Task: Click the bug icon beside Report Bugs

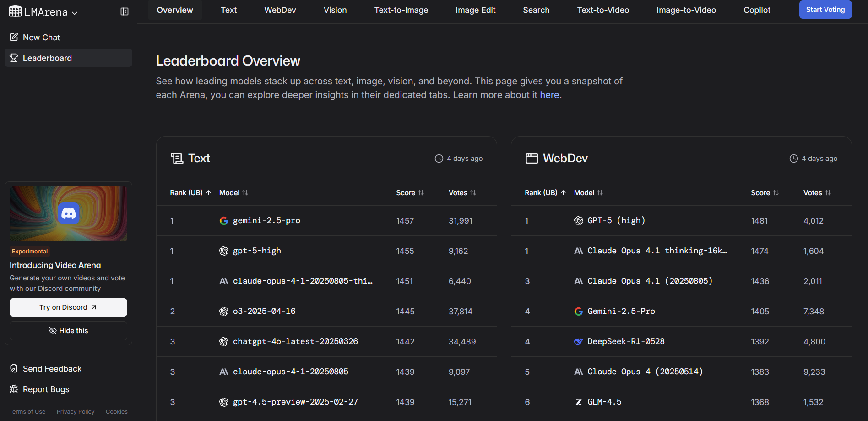Action: tap(14, 389)
